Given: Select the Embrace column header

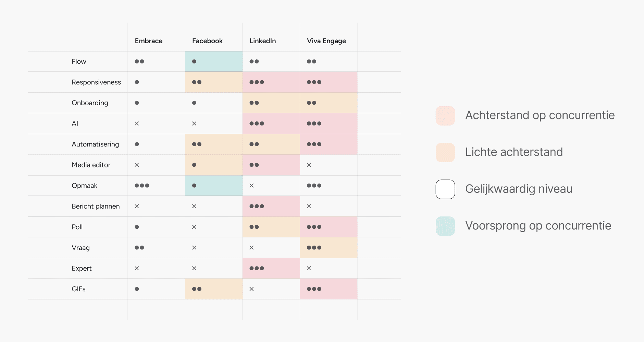Looking at the screenshot, I should 149,41.
